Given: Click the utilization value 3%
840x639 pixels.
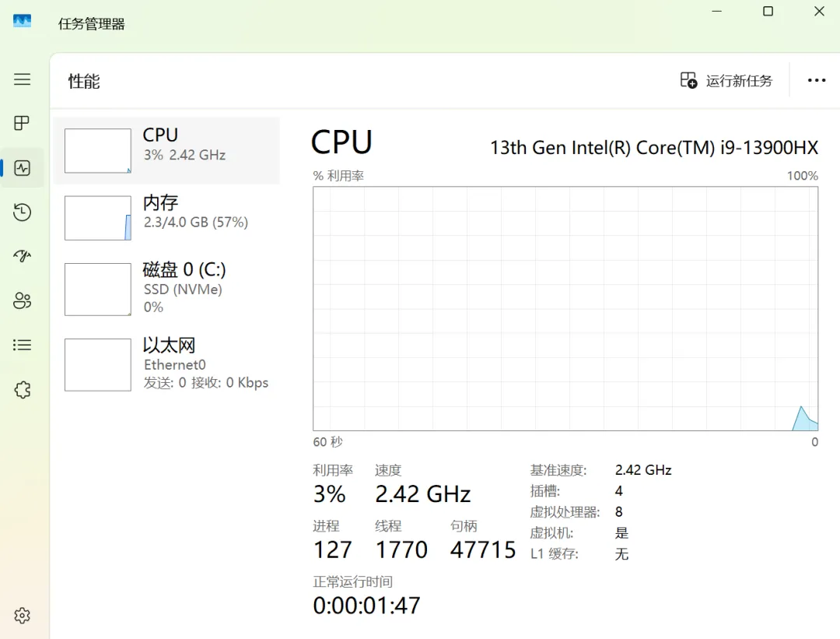Looking at the screenshot, I should [x=330, y=494].
